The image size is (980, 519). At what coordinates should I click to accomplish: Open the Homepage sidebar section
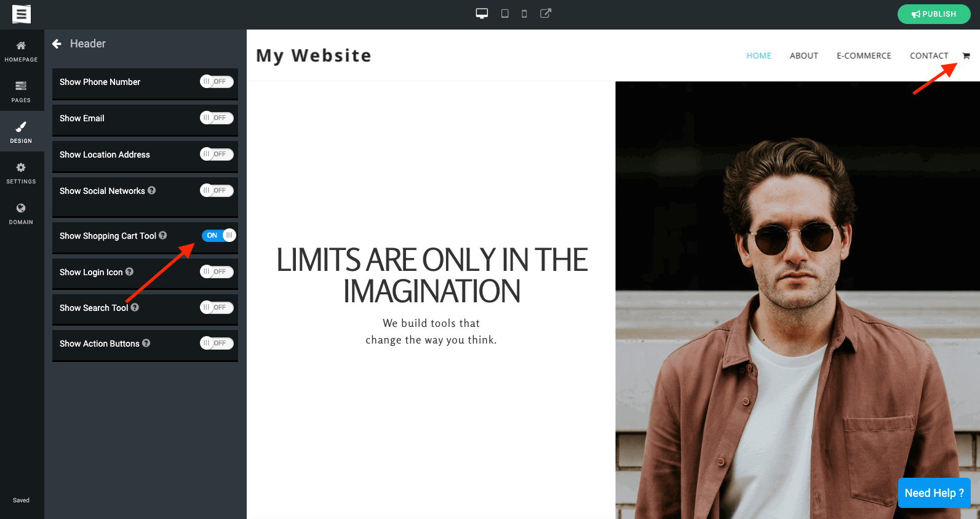(x=21, y=51)
